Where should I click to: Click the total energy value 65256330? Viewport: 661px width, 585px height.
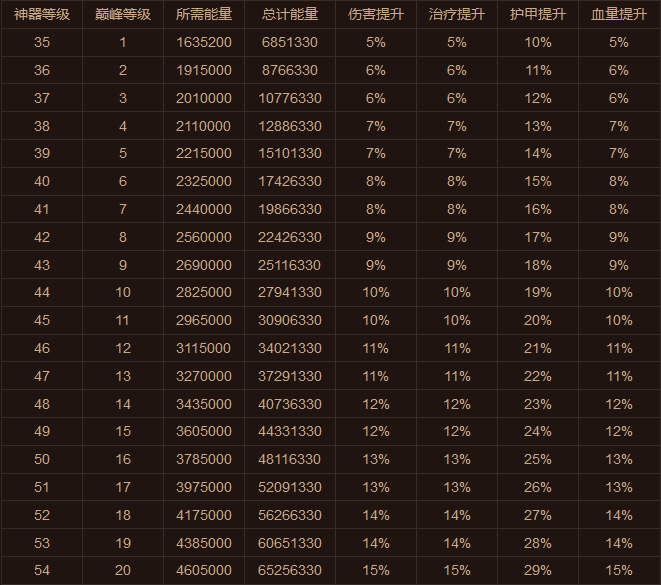click(290, 570)
